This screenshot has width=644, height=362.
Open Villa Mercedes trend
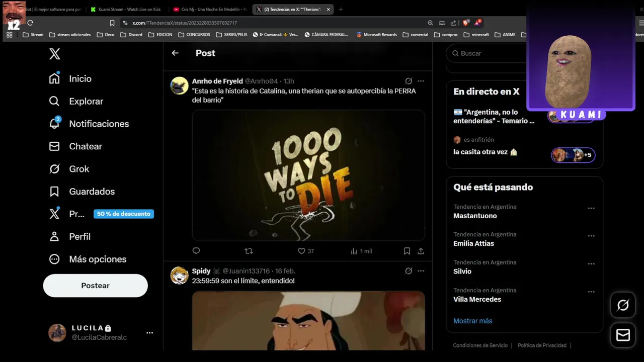point(477,299)
